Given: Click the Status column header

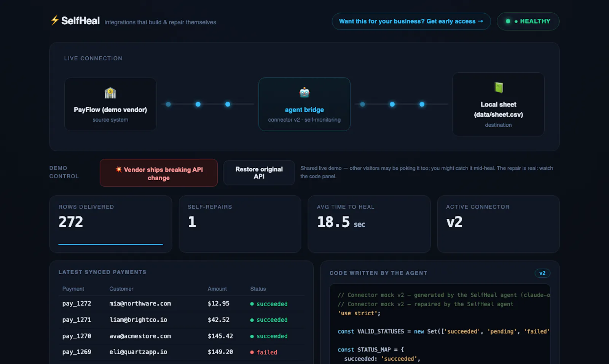Looking at the screenshot, I should (x=258, y=289).
